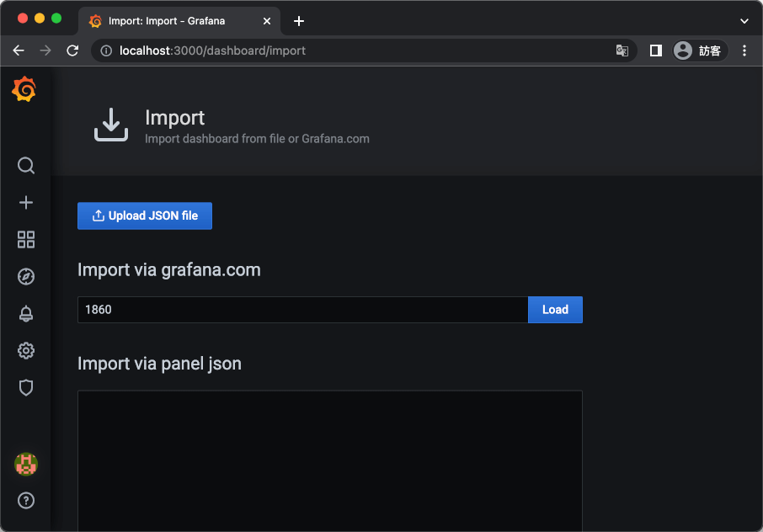The width and height of the screenshot is (763, 532).
Task: Open the Chrome three-dot menu
Action: [744, 51]
